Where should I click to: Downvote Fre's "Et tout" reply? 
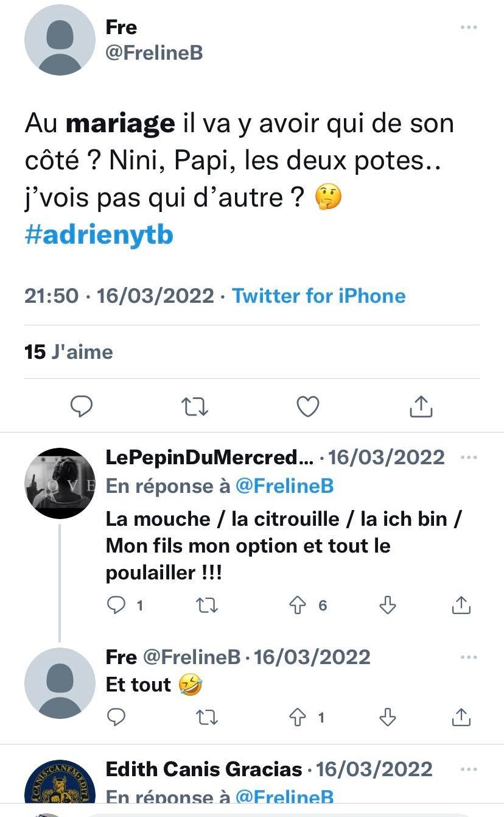(x=388, y=718)
